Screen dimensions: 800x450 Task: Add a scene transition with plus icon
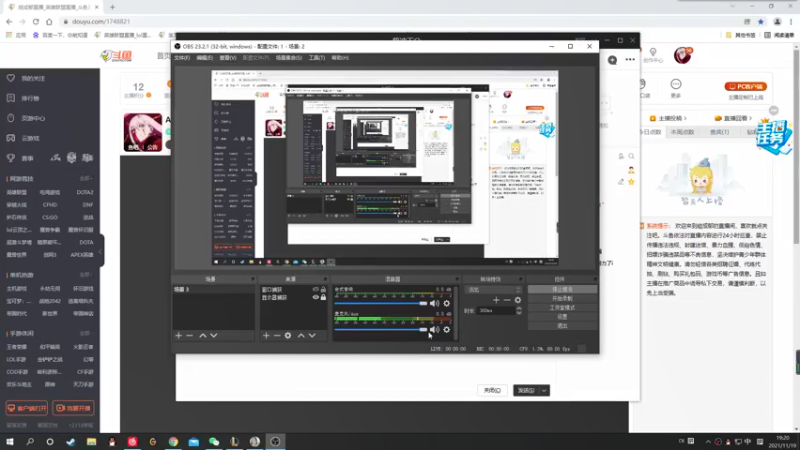click(x=496, y=300)
